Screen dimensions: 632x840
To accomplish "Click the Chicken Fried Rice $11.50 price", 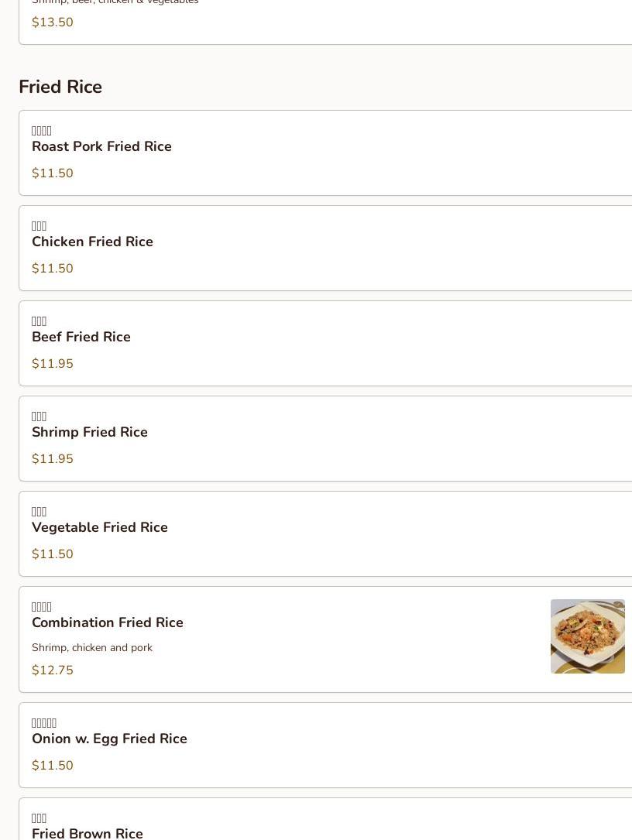I will click(53, 269).
